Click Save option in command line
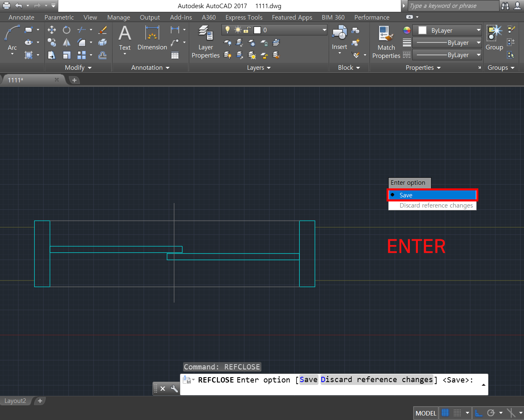Viewport: 524px width, 420px height. point(308,380)
